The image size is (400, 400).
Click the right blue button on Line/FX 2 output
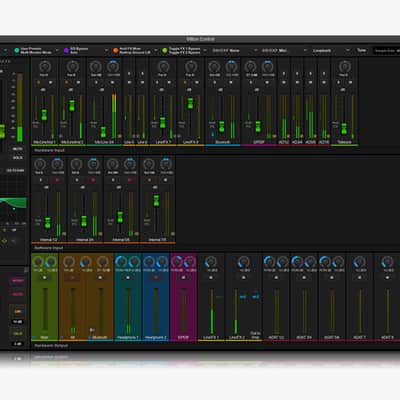(256, 297)
